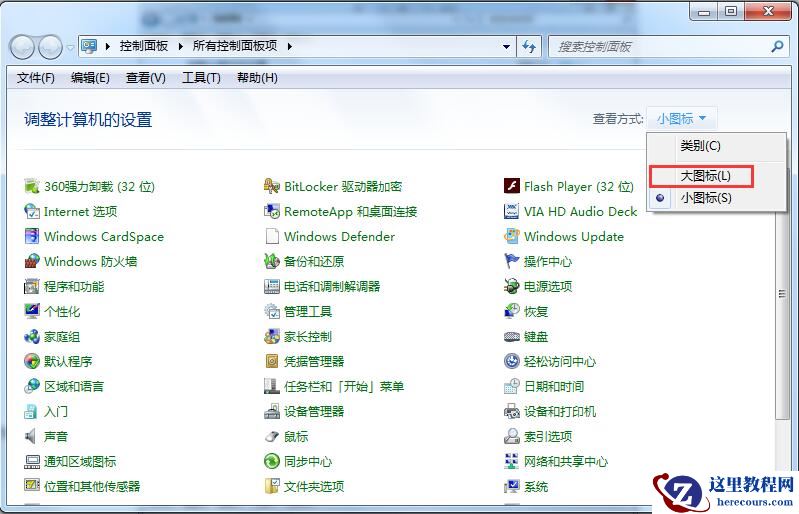Click the 操作中心 flag icon
Viewport: 799px width, 514px height.
(512, 261)
